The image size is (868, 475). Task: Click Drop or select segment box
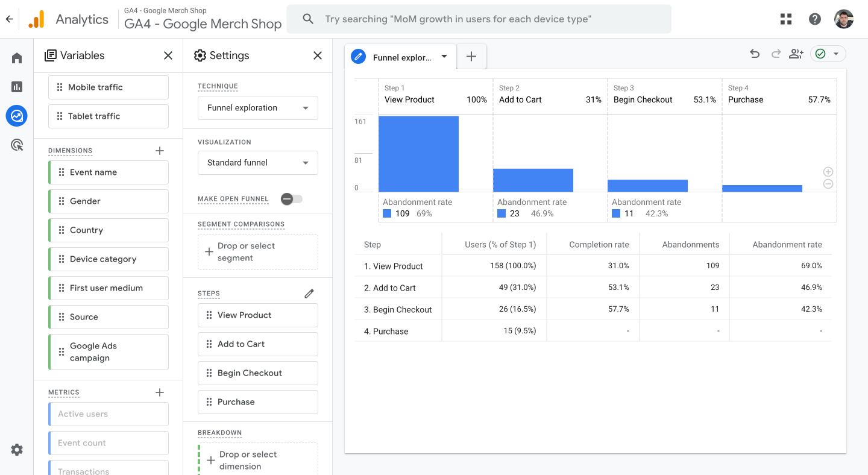click(258, 252)
